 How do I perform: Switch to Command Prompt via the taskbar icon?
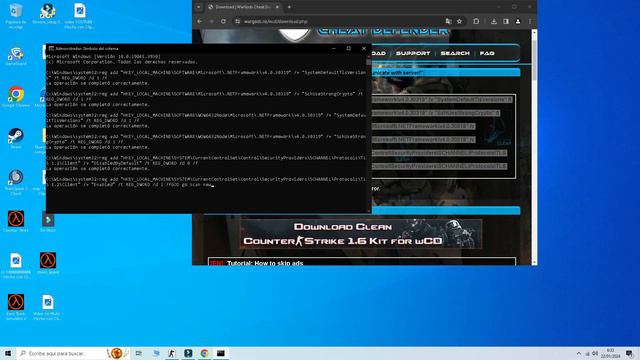221,353
